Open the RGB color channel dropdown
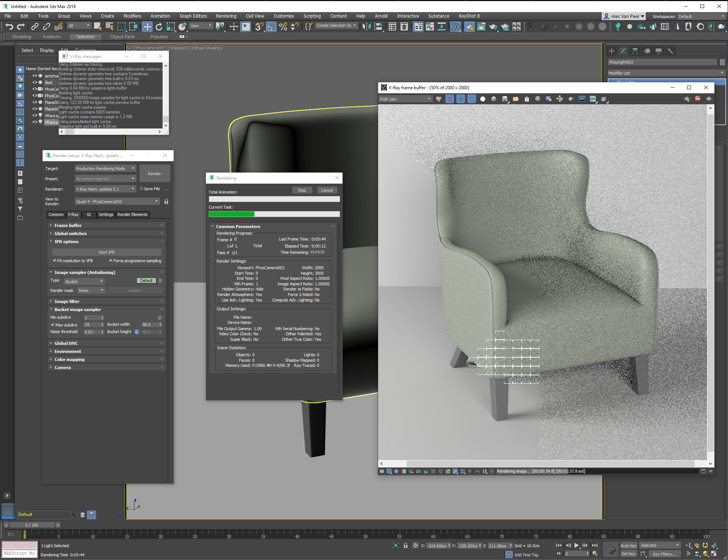728x560 pixels. tap(406, 99)
